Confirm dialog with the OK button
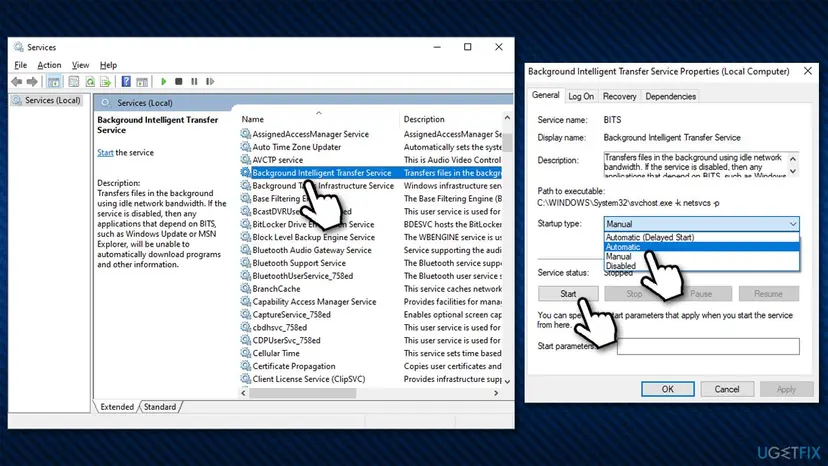828x466 pixels. (667, 389)
